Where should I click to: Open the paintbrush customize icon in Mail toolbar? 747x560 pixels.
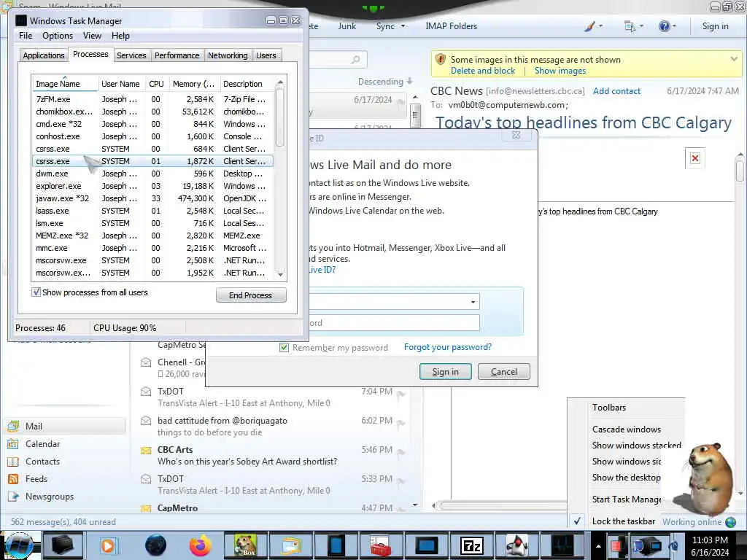point(589,26)
